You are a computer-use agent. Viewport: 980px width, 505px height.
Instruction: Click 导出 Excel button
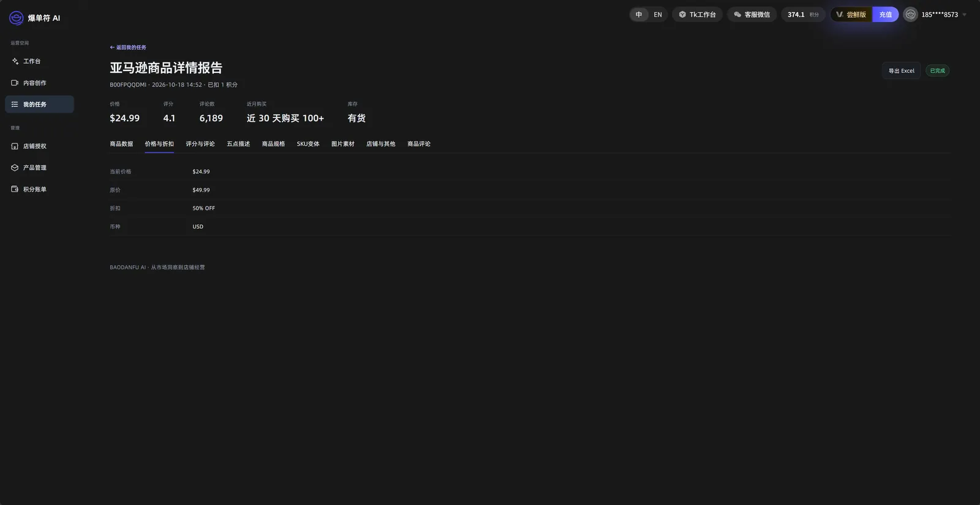[901, 71]
